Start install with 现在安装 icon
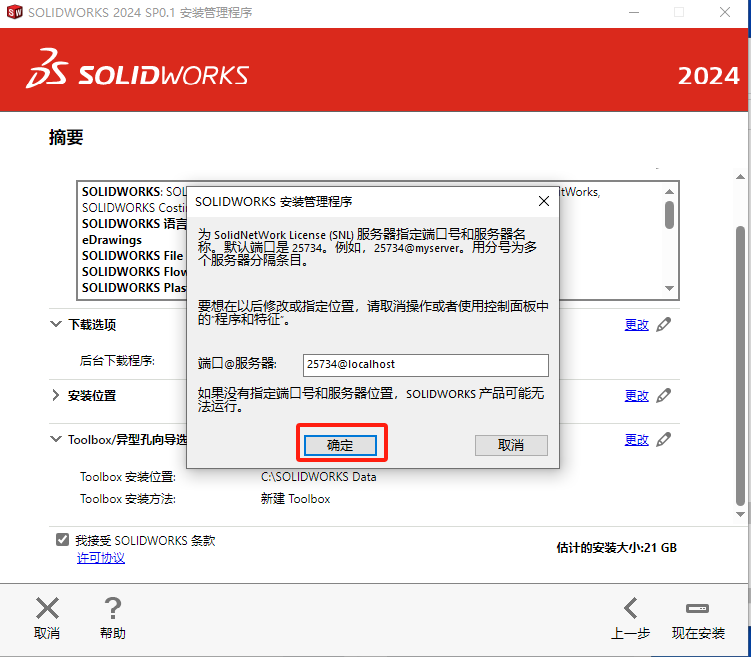 click(697, 609)
